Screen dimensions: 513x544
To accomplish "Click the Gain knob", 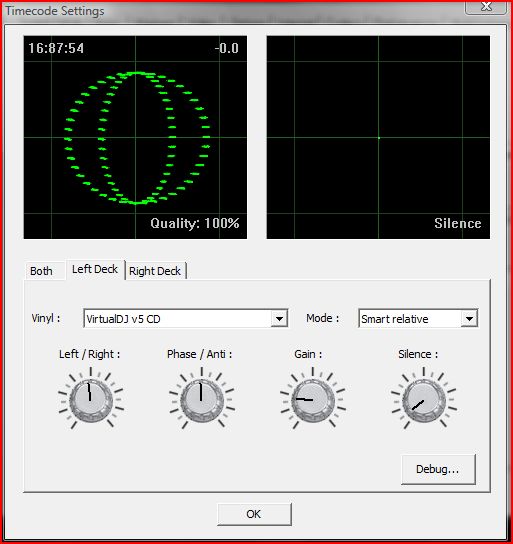I will 313,400.
